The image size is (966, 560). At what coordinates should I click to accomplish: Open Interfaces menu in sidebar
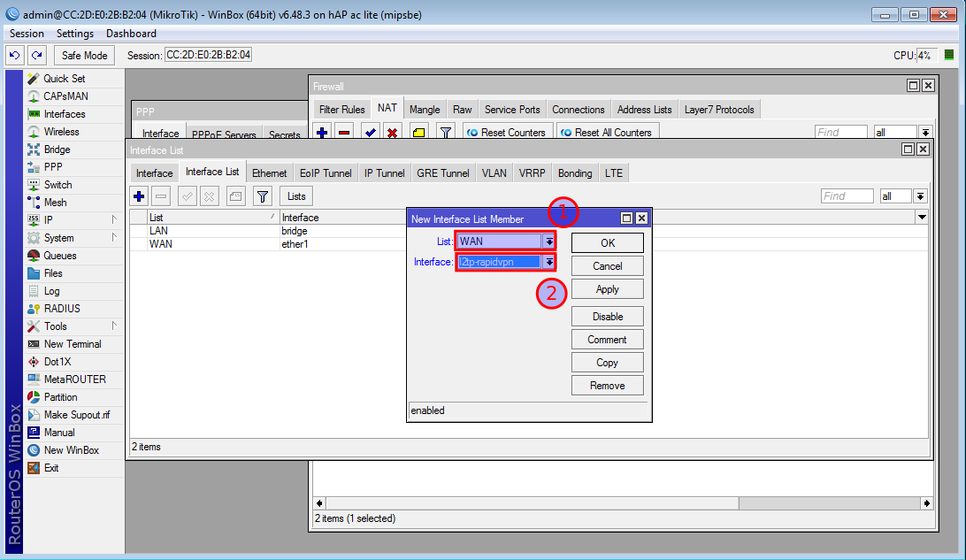tap(64, 114)
